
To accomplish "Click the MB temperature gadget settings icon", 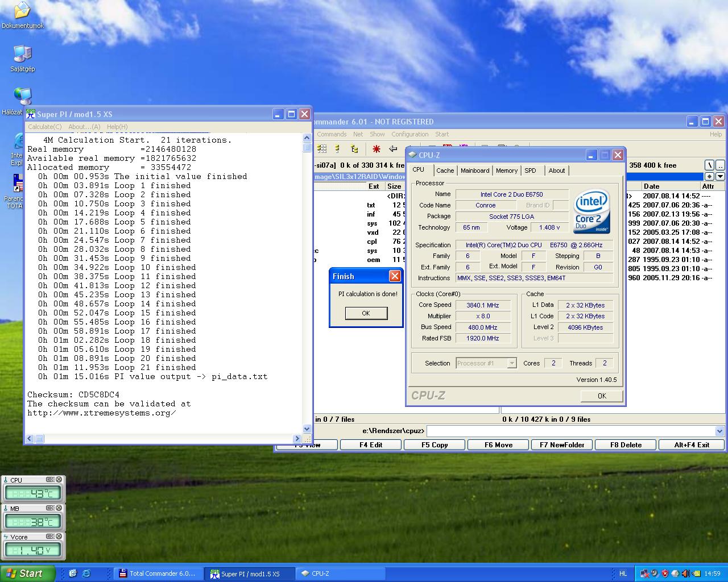I will tap(50, 508).
